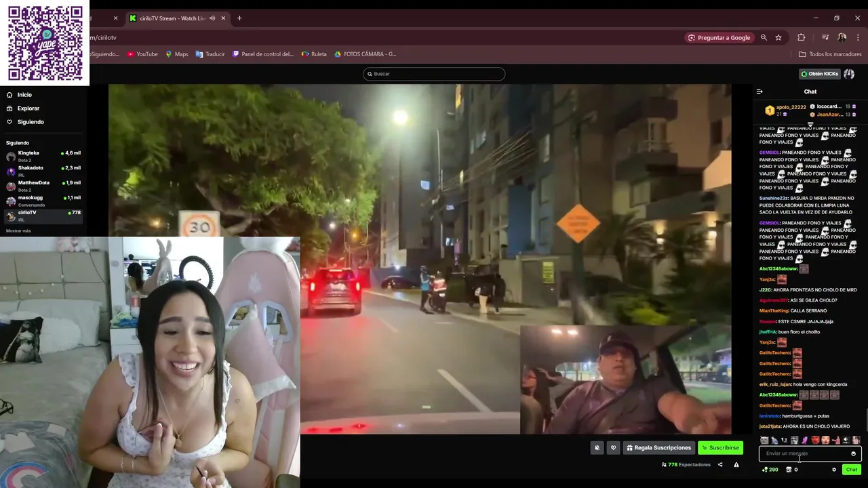Click the Obtén KICKs button
The image size is (868, 488).
point(819,74)
